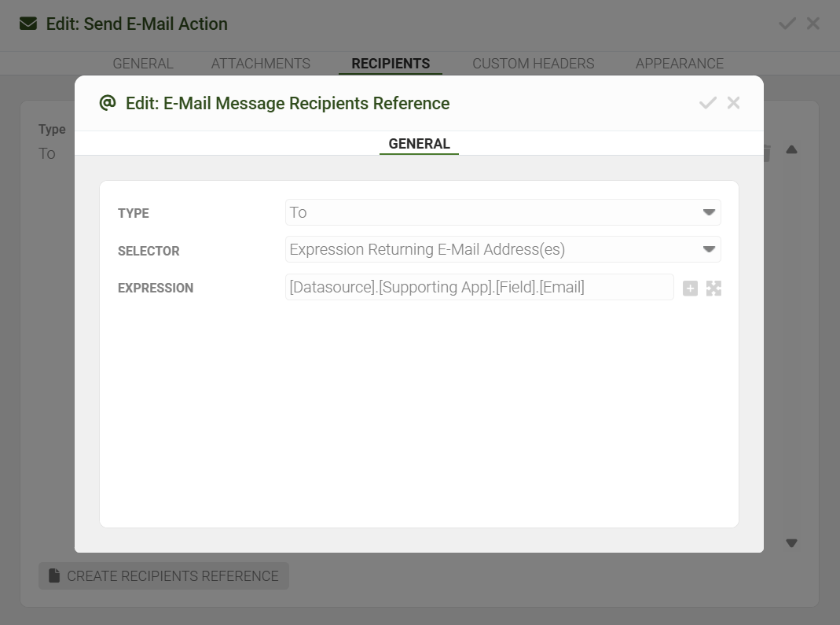Click the plus icon beside the Expression field
The image size is (840, 625).
point(690,289)
